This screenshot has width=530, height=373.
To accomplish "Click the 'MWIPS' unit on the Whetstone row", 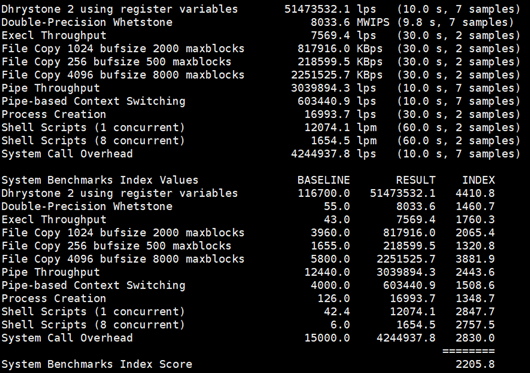I will (x=373, y=22).
